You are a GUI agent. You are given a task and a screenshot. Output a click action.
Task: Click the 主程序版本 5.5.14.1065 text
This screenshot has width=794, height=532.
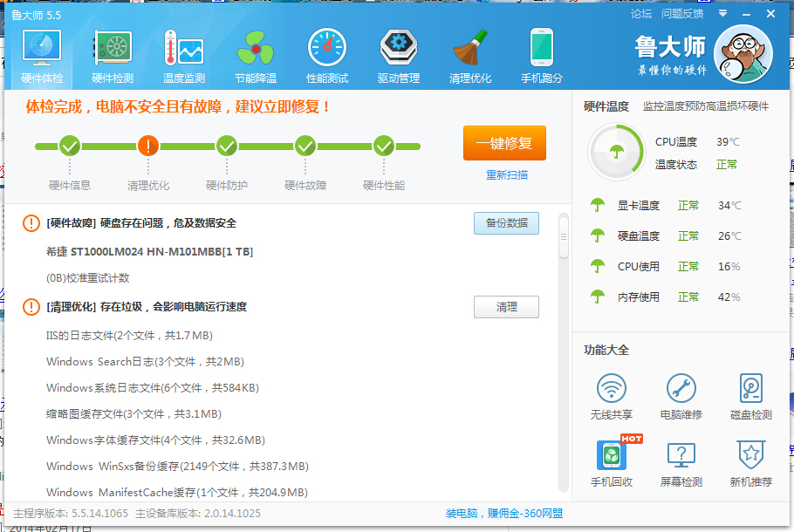click(71, 514)
